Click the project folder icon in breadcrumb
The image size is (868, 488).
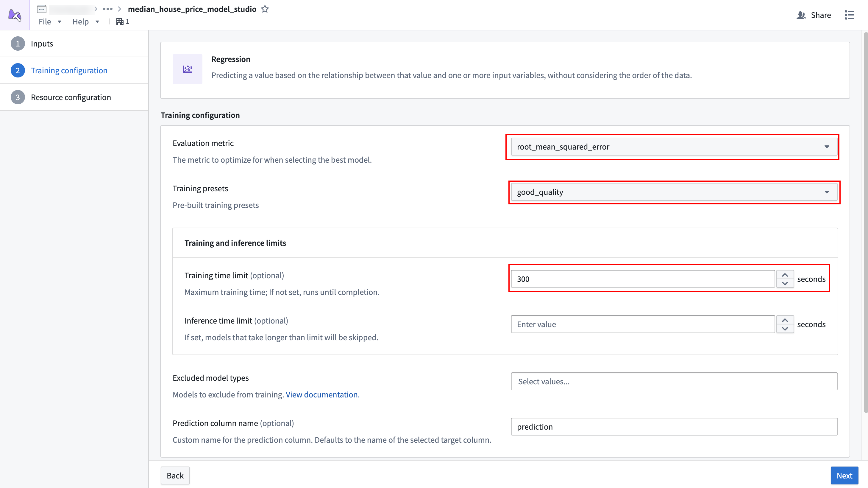[41, 9]
